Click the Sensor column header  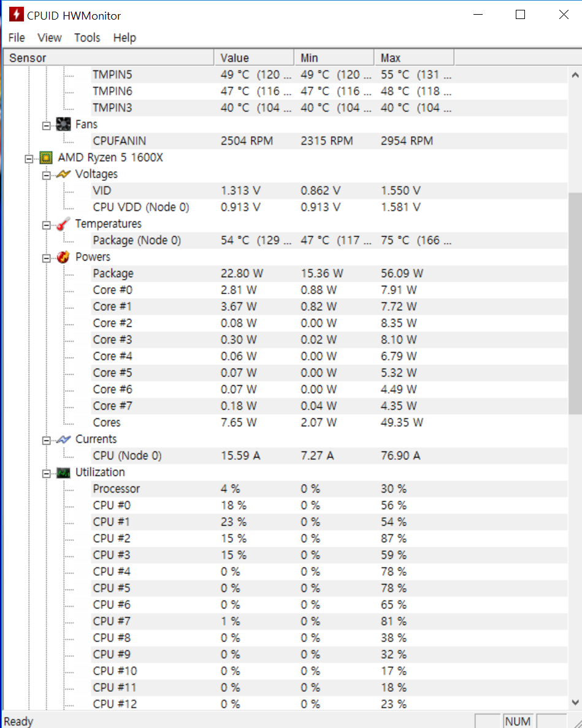pos(109,58)
